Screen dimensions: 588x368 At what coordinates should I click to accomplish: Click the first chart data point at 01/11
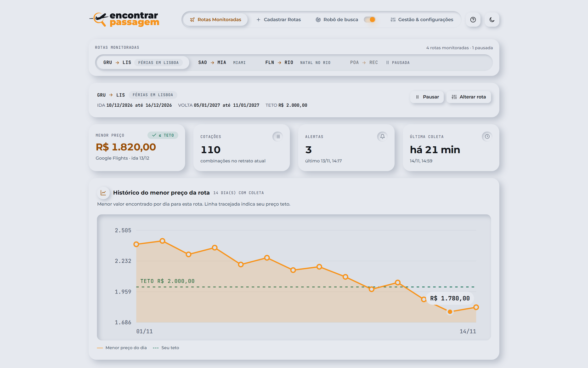pyautogui.click(x=136, y=244)
